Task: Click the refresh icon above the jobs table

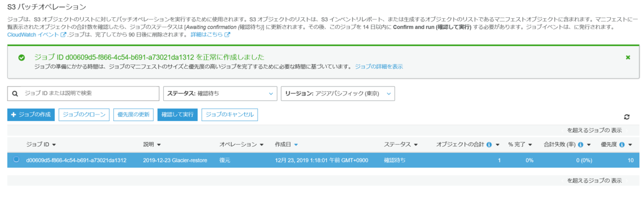Action: (x=626, y=117)
